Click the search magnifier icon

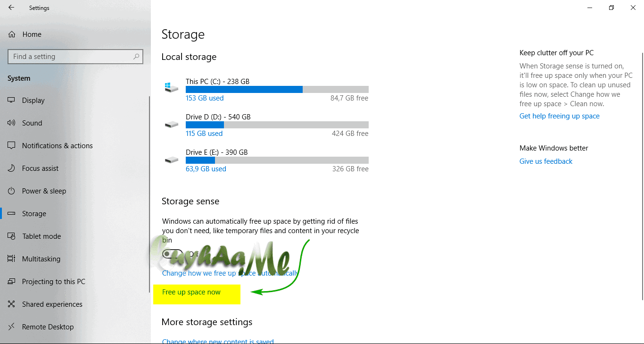(x=136, y=57)
